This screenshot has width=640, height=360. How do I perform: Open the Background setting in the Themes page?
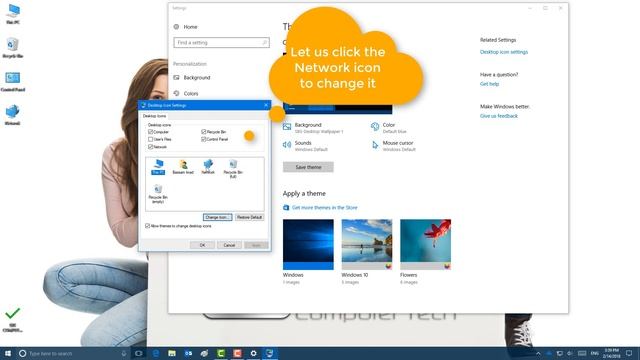coord(313,128)
